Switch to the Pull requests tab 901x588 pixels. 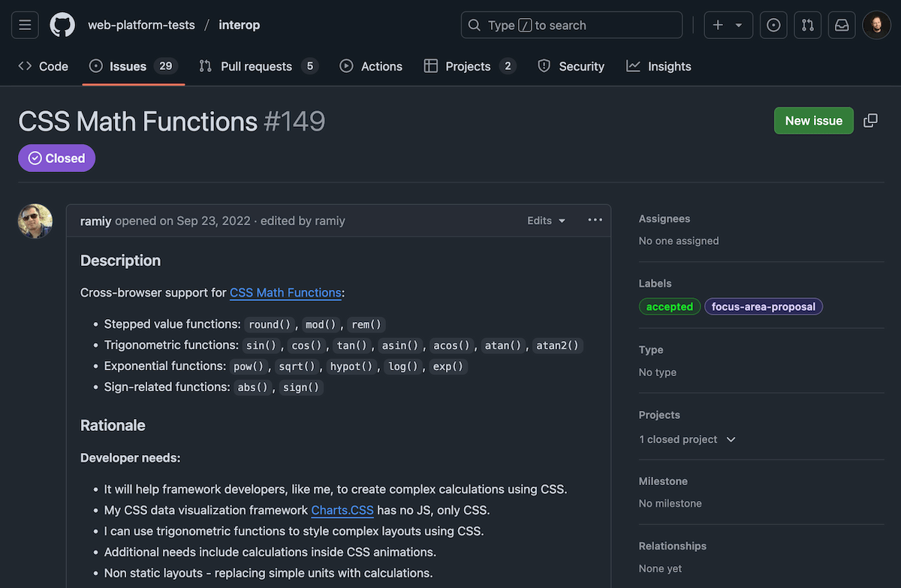(258, 66)
